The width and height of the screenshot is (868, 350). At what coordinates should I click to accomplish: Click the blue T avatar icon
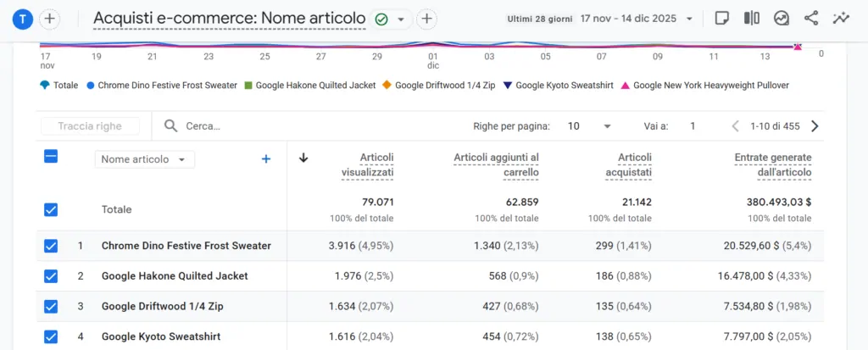pos(23,19)
